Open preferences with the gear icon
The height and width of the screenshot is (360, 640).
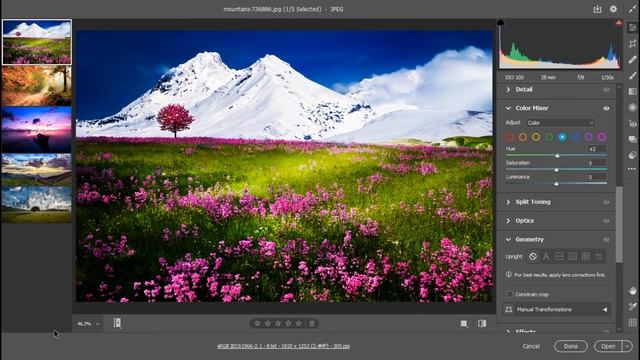[613, 9]
